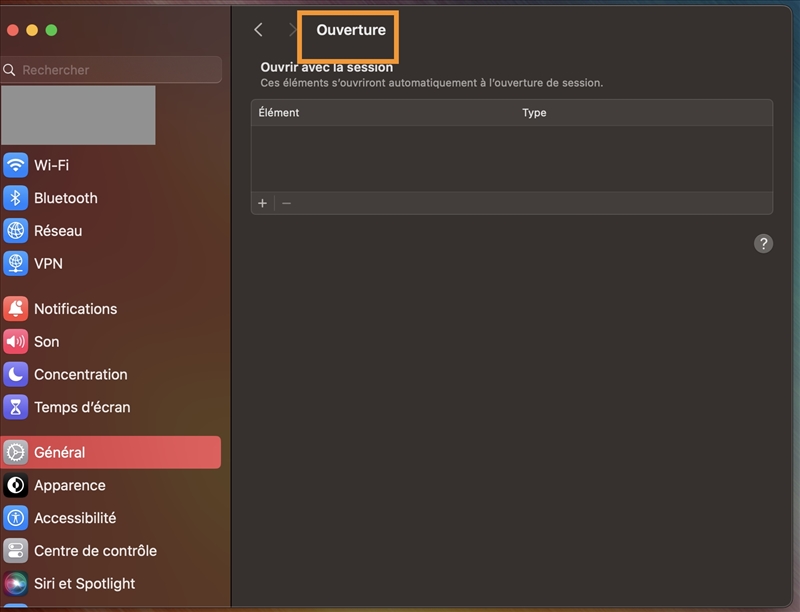Click the Élément column header
This screenshot has height=612, width=800.
[279, 113]
